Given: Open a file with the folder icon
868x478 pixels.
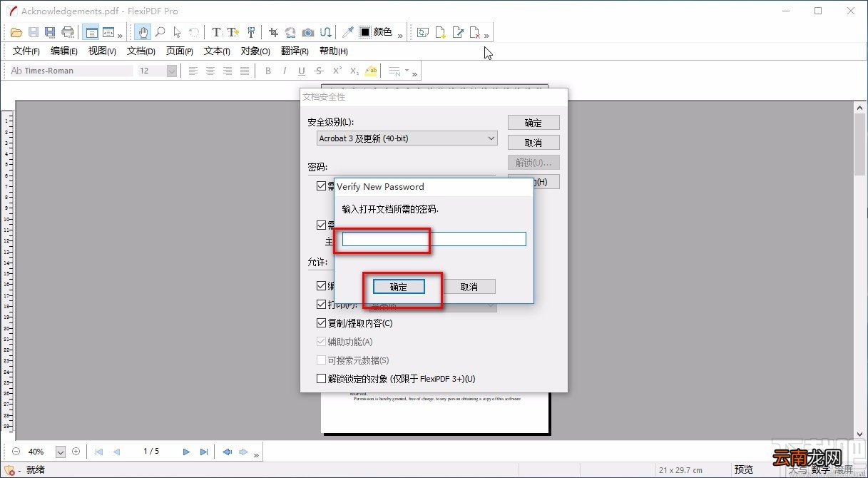Looking at the screenshot, I should pos(17,32).
